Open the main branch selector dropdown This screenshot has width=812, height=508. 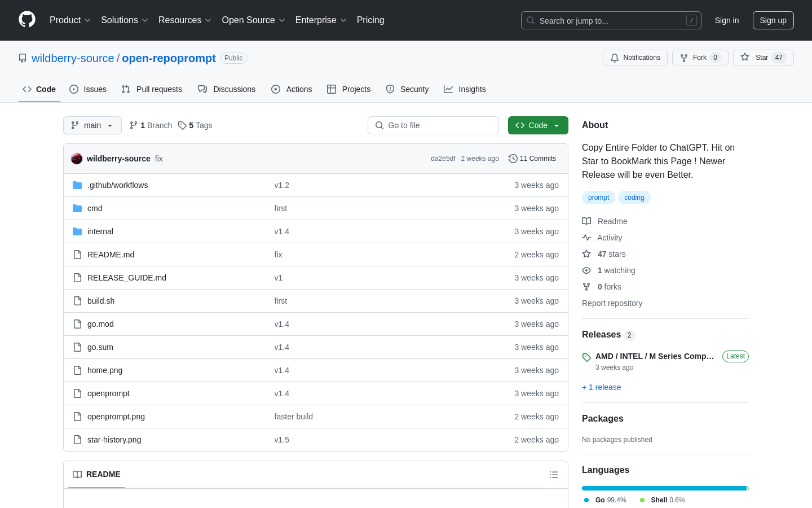92,125
